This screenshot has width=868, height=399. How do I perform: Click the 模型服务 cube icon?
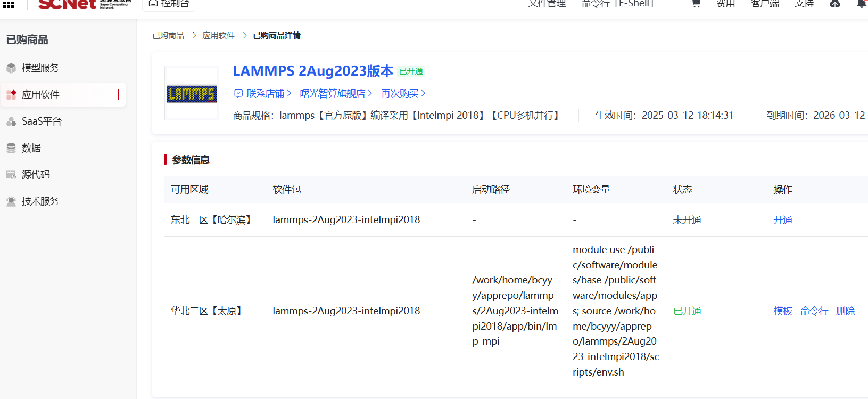11,68
